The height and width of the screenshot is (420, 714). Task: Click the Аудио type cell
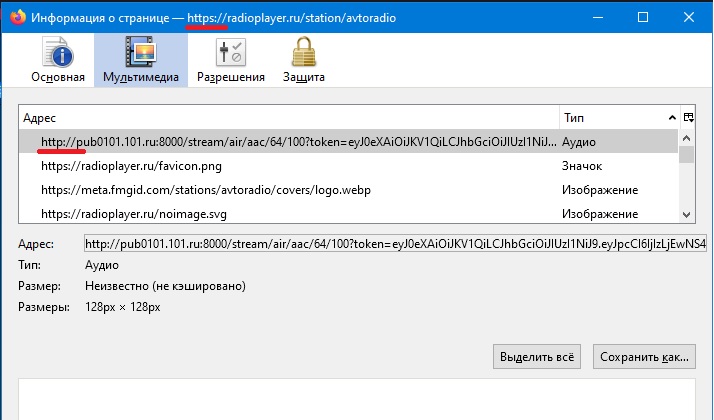(579, 142)
